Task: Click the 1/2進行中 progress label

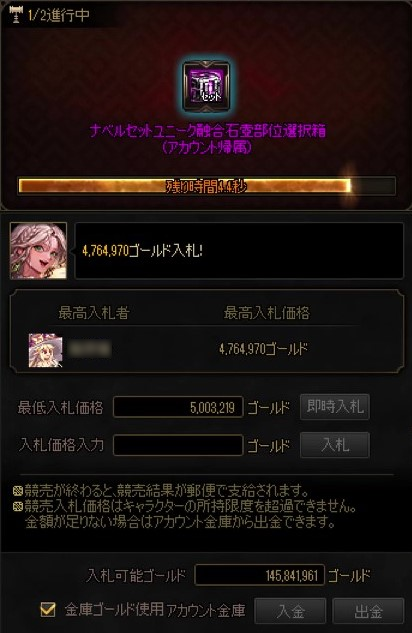Action: 59,15
